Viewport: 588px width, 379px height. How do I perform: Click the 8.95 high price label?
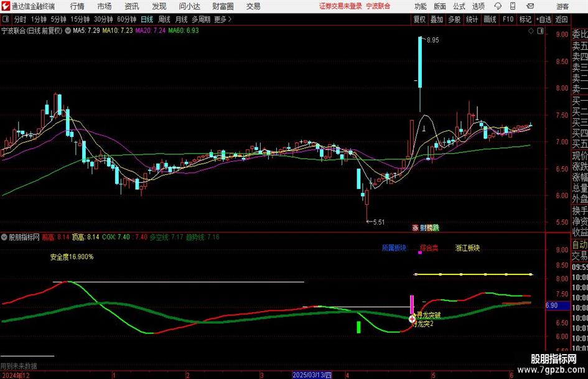tap(432, 40)
